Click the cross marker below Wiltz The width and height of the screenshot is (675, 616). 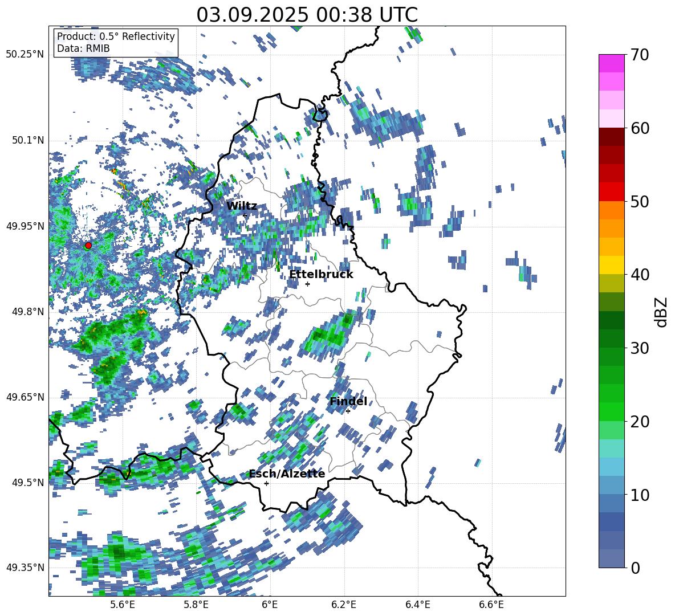point(245,215)
